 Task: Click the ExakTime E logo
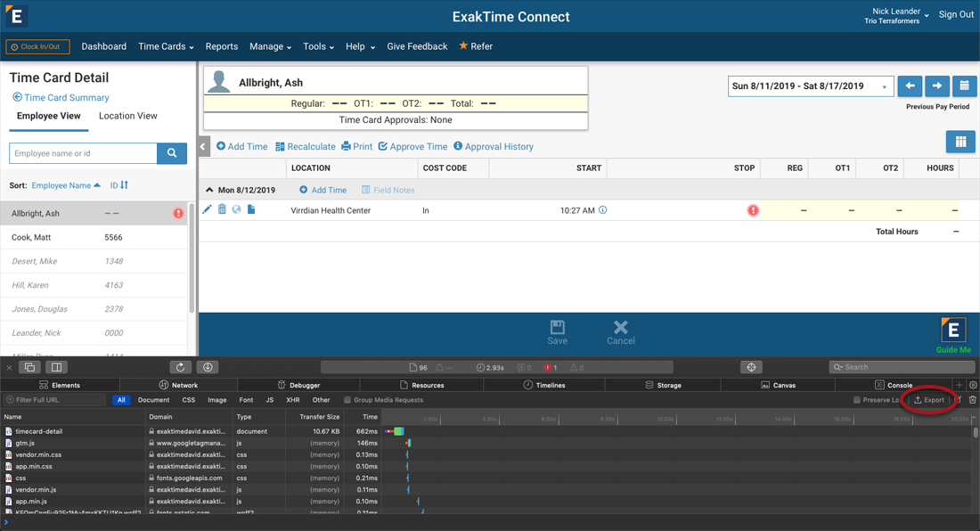[16, 16]
